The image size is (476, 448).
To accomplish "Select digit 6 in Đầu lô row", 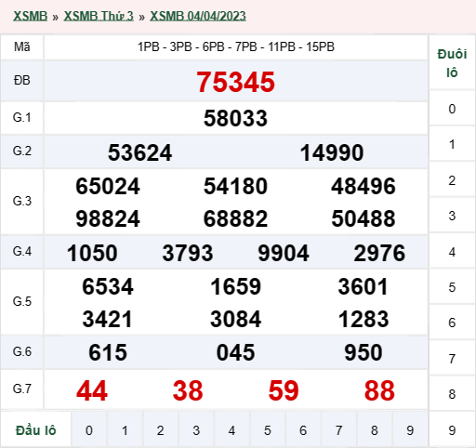I will pyautogui.click(x=303, y=430).
